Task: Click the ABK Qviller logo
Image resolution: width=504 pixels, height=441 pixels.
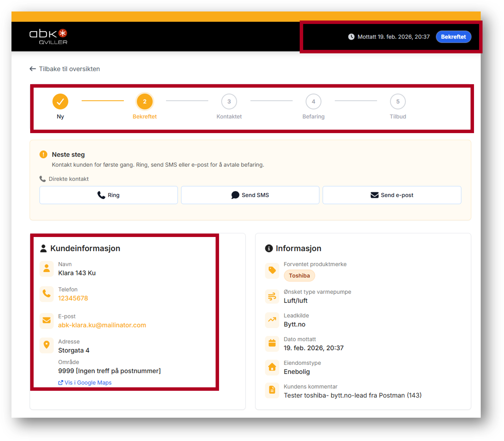Action: 48,36
